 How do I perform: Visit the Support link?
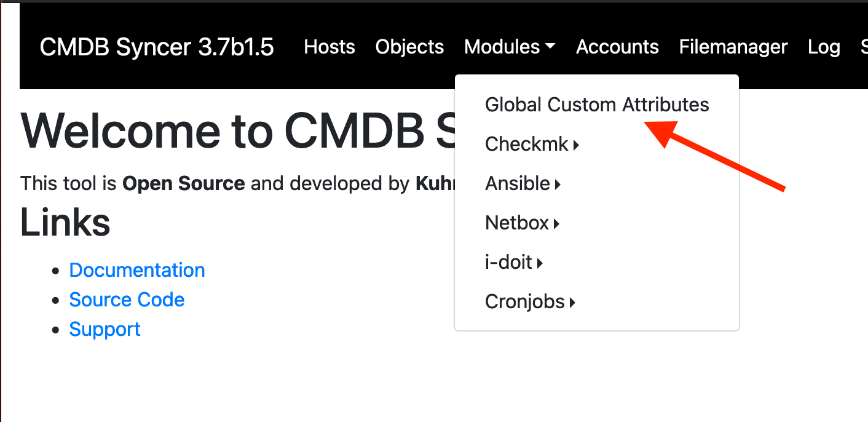coord(105,329)
